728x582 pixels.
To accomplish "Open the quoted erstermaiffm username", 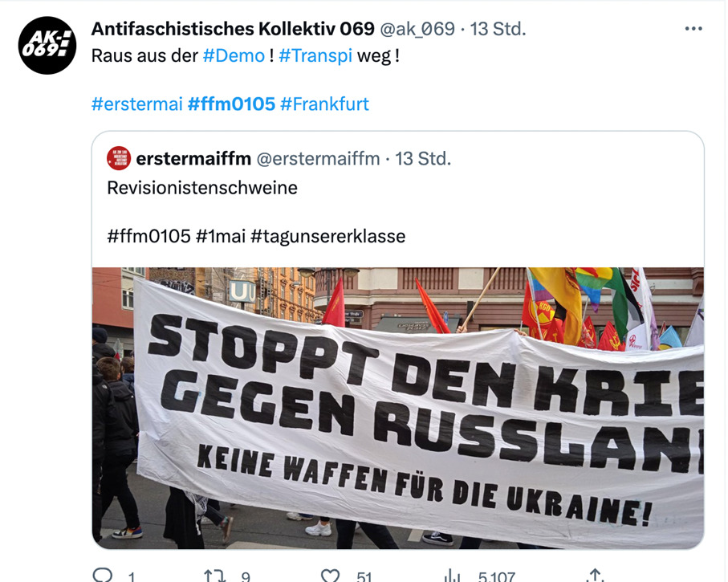I will pos(193,159).
